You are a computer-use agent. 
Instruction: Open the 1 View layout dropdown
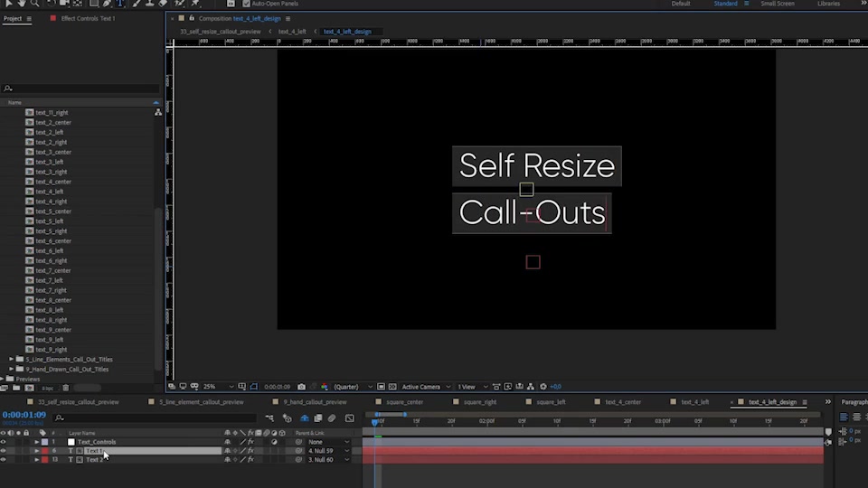pos(472,387)
